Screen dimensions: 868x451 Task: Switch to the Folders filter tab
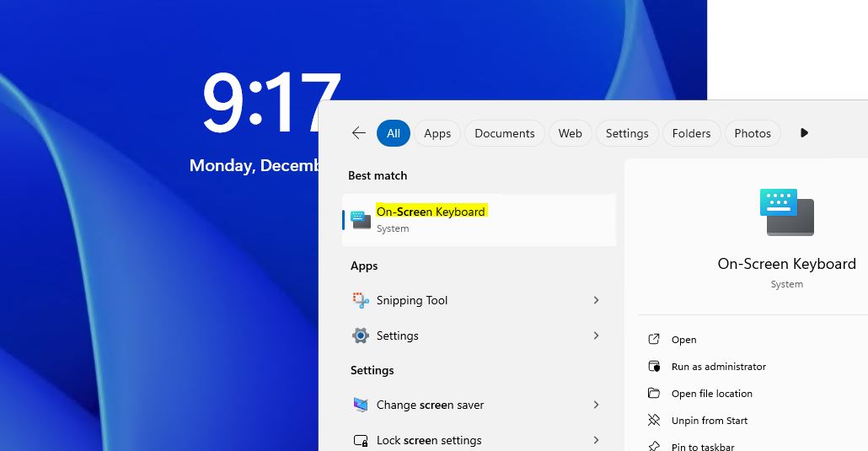691,133
